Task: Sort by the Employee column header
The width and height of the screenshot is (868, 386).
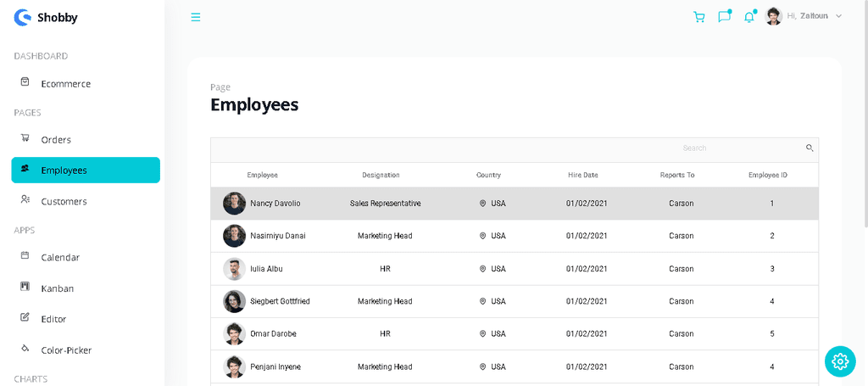Action: [263, 175]
